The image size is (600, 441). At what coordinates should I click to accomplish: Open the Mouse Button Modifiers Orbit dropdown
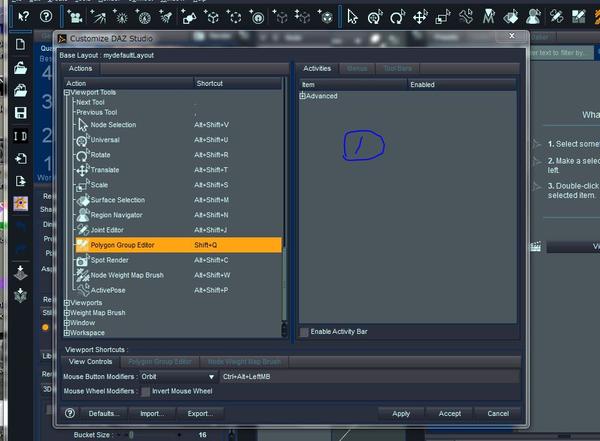[178, 377]
